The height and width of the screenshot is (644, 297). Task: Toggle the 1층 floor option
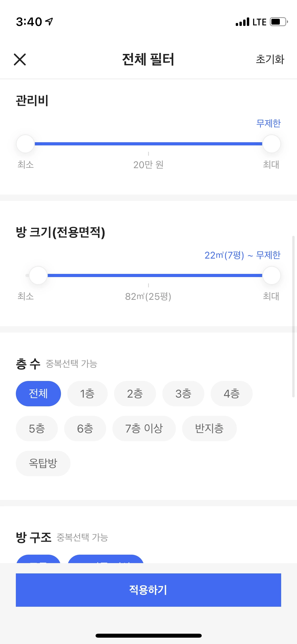coord(87,394)
